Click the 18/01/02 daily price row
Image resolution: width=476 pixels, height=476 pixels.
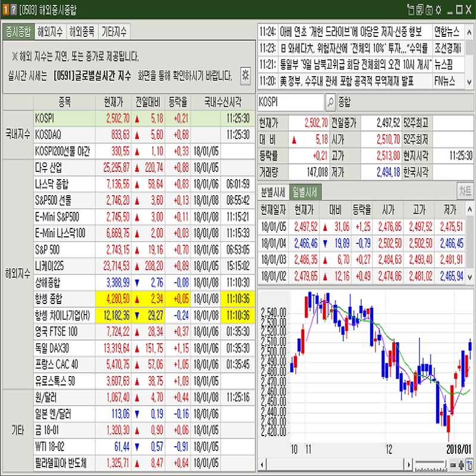click(x=361, y=276)
